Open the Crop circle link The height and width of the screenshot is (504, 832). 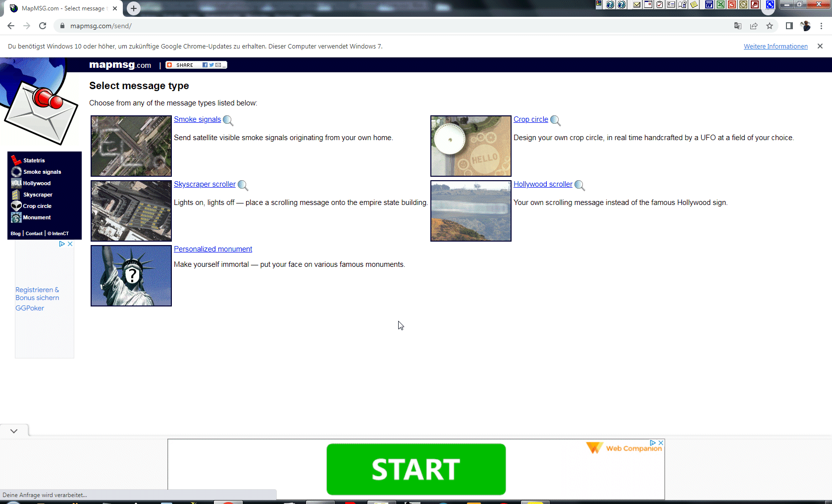pyautogui.click(x=531, y=119)
